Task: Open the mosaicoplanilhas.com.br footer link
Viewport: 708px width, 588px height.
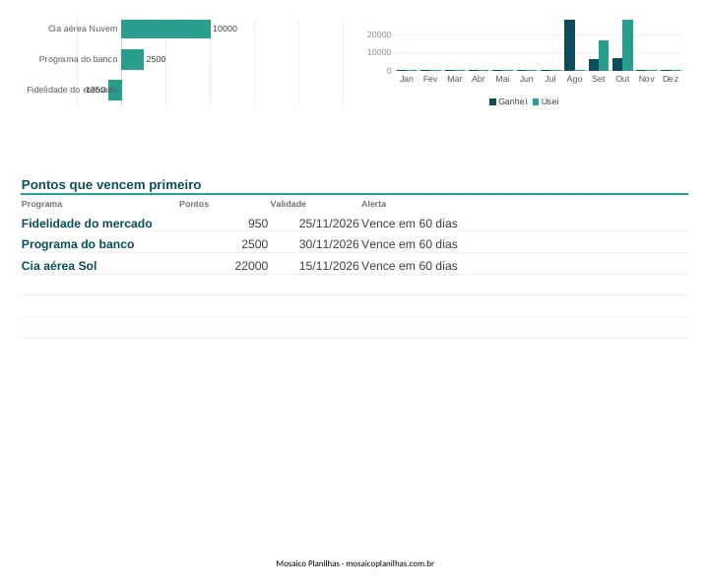Action: (390, 563)
